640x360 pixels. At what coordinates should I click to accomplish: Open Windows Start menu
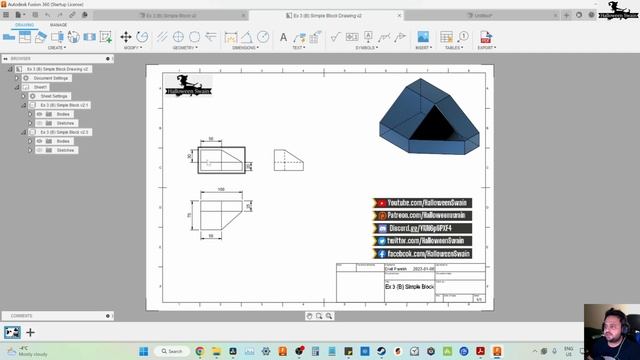pos(144,351)
